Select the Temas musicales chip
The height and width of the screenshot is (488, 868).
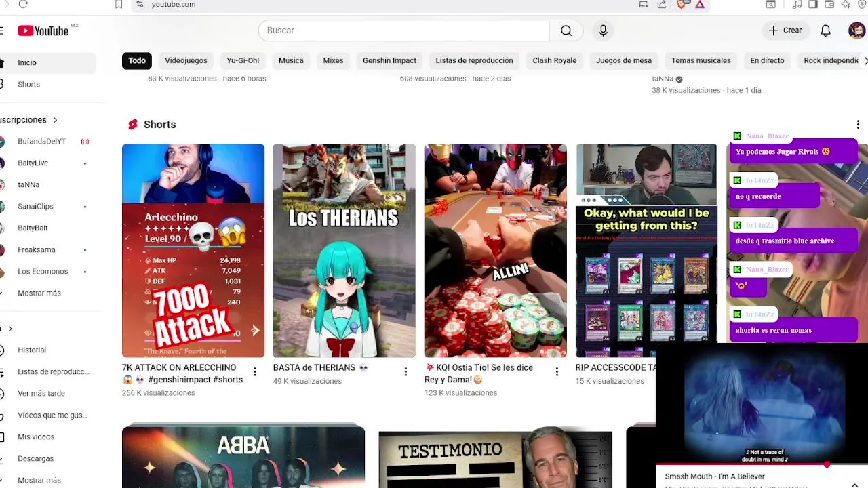pos(701,60)
